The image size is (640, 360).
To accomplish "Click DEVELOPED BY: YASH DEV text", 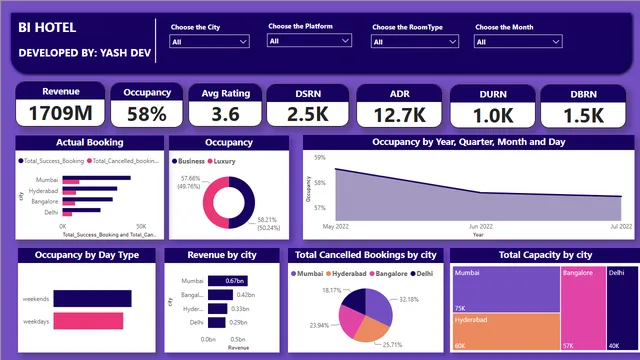I will click(x=84, y=53).
